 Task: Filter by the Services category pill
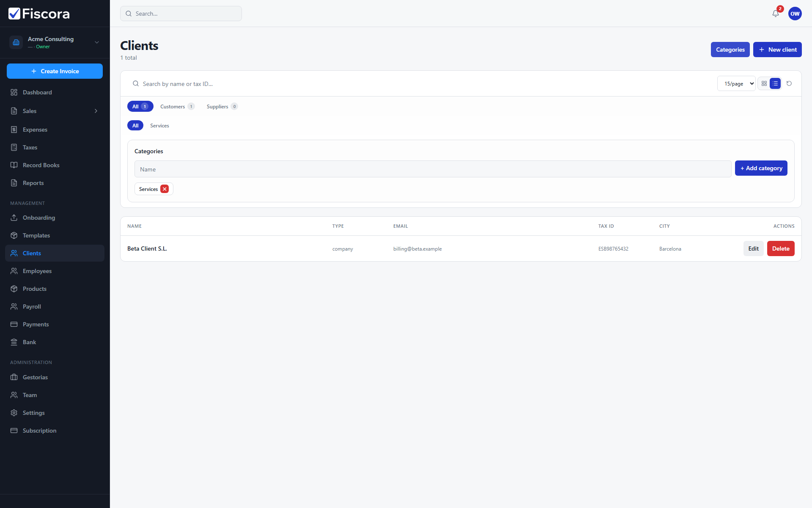click(159, 125)
